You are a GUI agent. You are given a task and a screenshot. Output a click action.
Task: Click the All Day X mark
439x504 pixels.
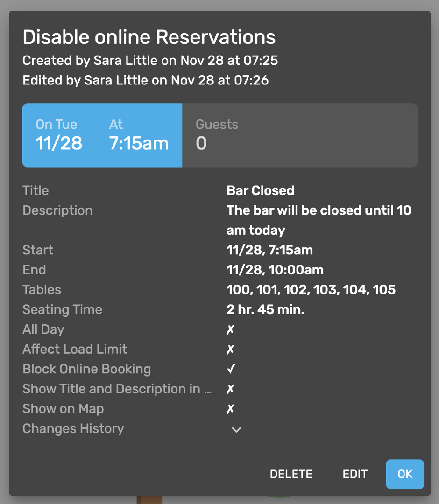[x=230, y=329]
